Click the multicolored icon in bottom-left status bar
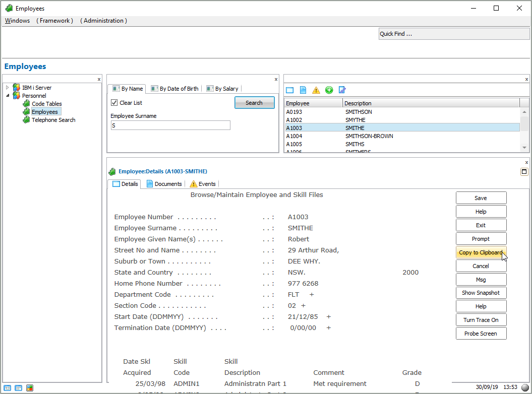532x394 pixels. pos(30,388)
